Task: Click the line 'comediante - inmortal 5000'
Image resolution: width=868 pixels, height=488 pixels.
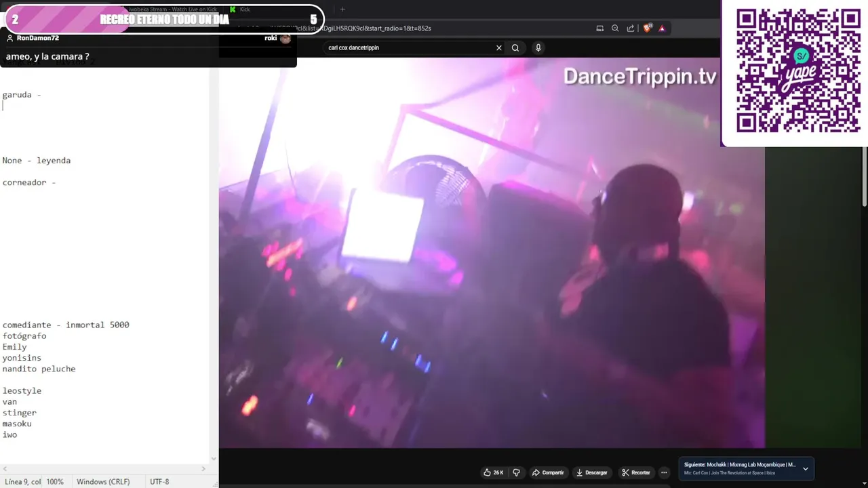Action: pos(66,325)
